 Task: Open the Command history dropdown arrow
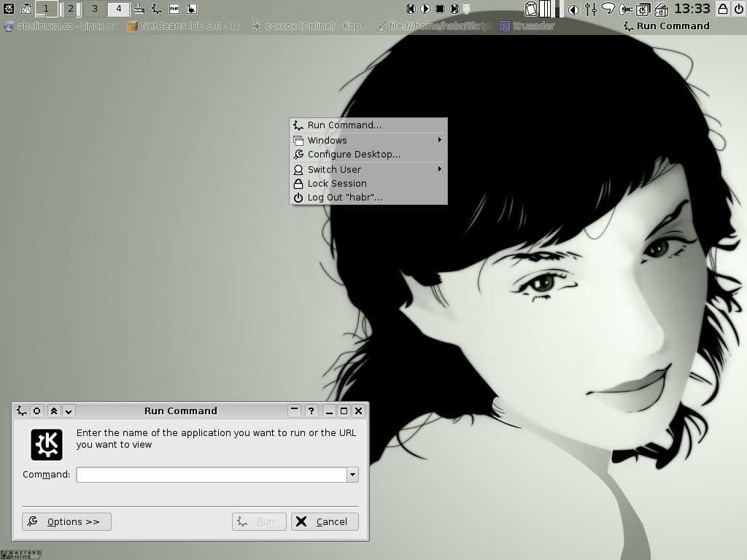tap(352, 474)
